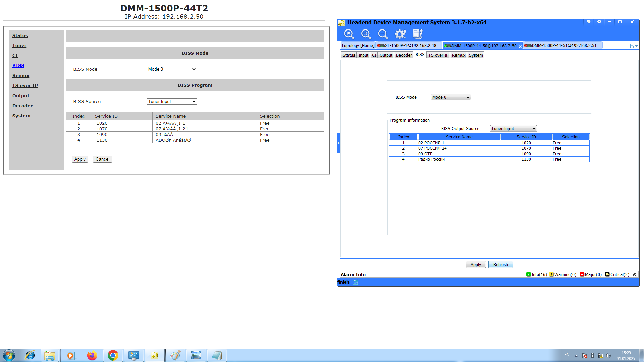
Task: Launch Firefox from the taskbar
Action: [92, 355]
